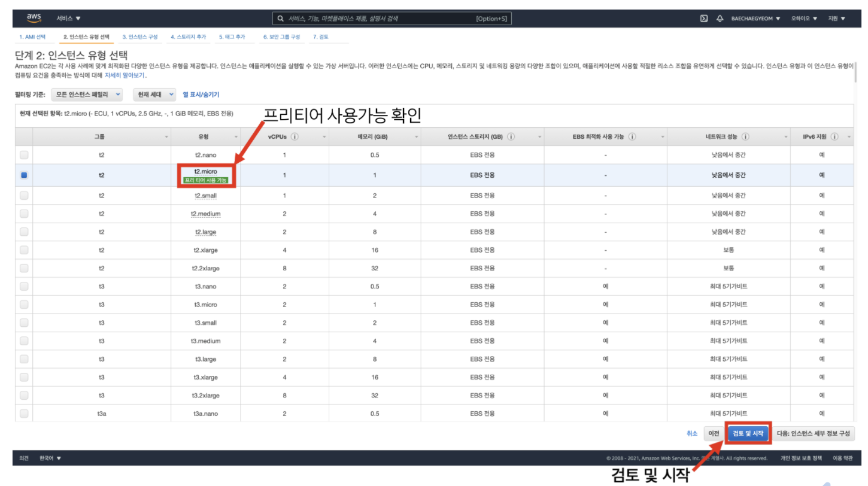This screenshot has height=486, width=868.
Task: Click the 프리 티어 사용 가능 badge
Action: coord(205,180)
